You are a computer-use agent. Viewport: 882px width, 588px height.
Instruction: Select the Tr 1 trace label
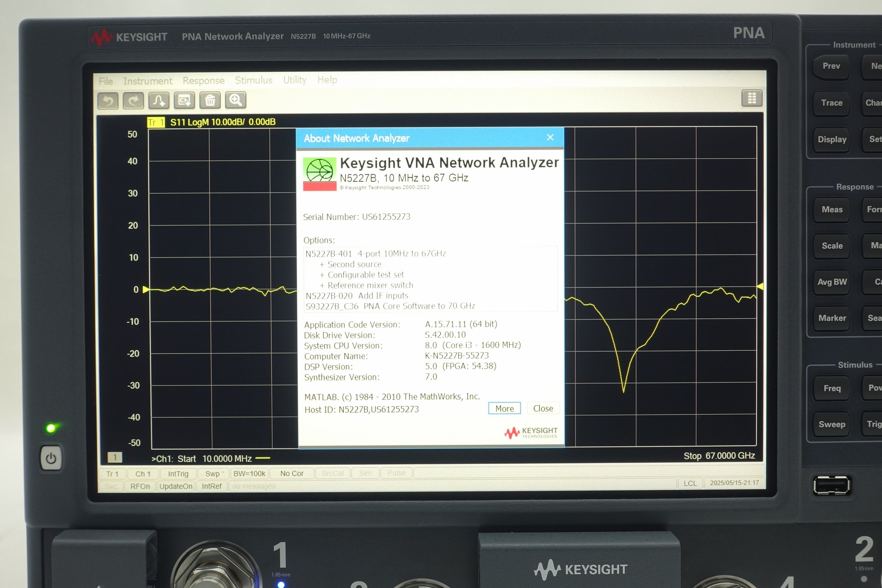(x=156, y=122)
